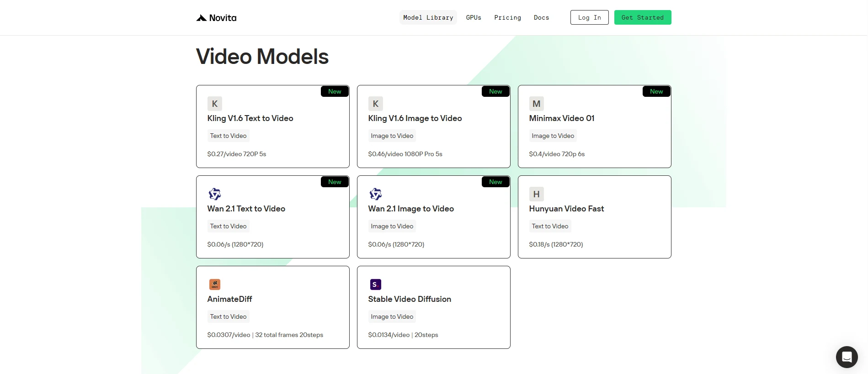Click the AnimateDiff logo icon

215,284
